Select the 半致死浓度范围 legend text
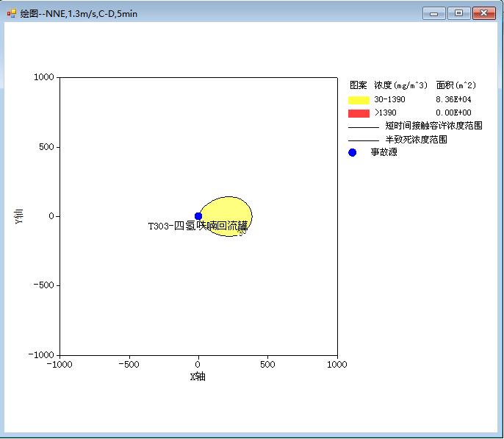Image resolution: width=504 pixels, height=439 pixels. click(x=417, y=139)
